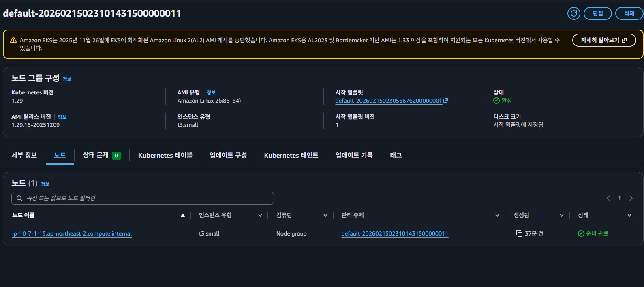644x287 pixels.
Task: Switch to the 세부 정보 tab
Action: (x=24, y=155)
